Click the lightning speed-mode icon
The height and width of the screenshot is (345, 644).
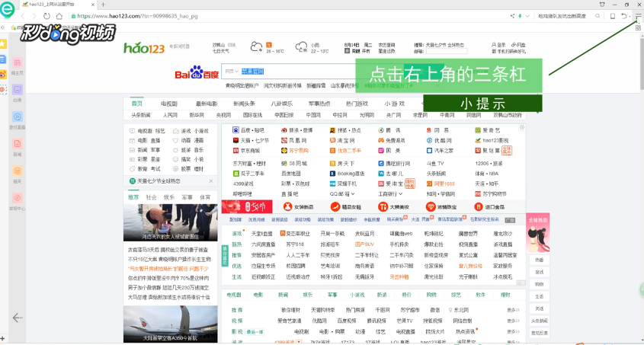coord(520,16)
